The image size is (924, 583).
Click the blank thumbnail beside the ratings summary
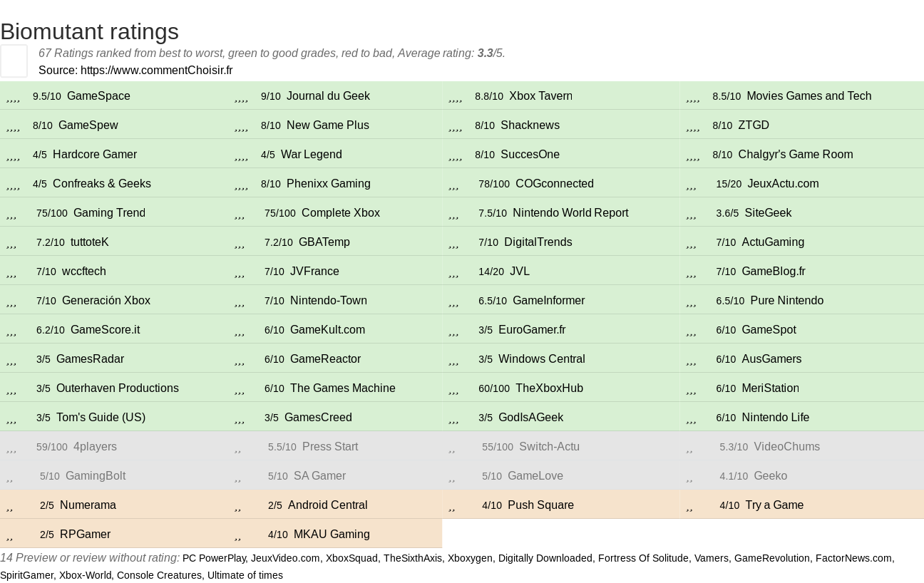click(x=14, y=61)
